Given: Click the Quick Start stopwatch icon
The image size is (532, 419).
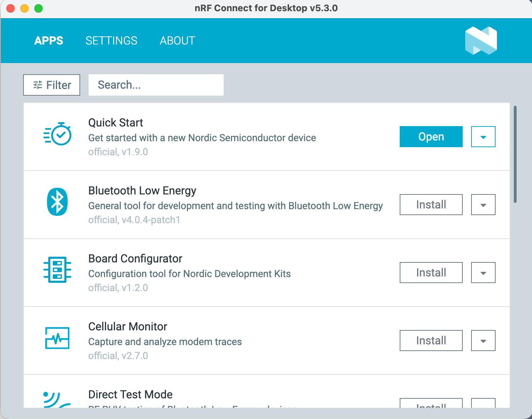Looking at the screenshot, I should pyautogui.click(x=57, y=134).
